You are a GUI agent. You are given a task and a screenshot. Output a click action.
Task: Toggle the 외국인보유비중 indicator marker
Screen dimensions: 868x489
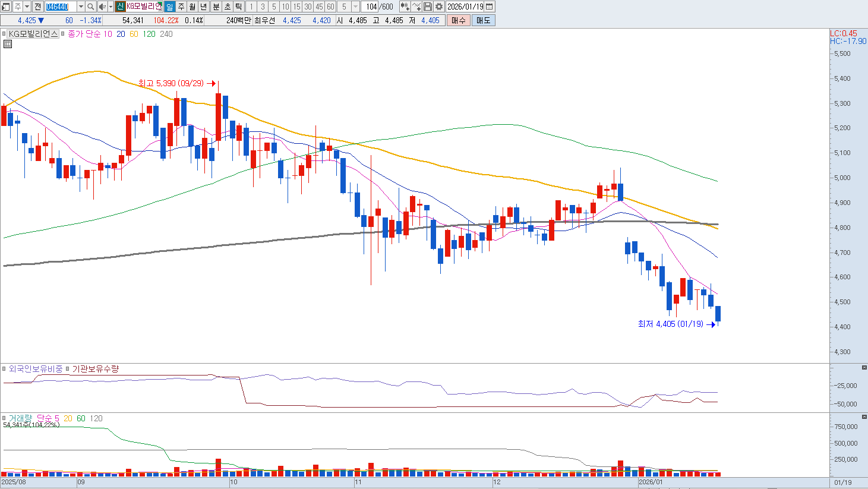(x=4, y=369)
